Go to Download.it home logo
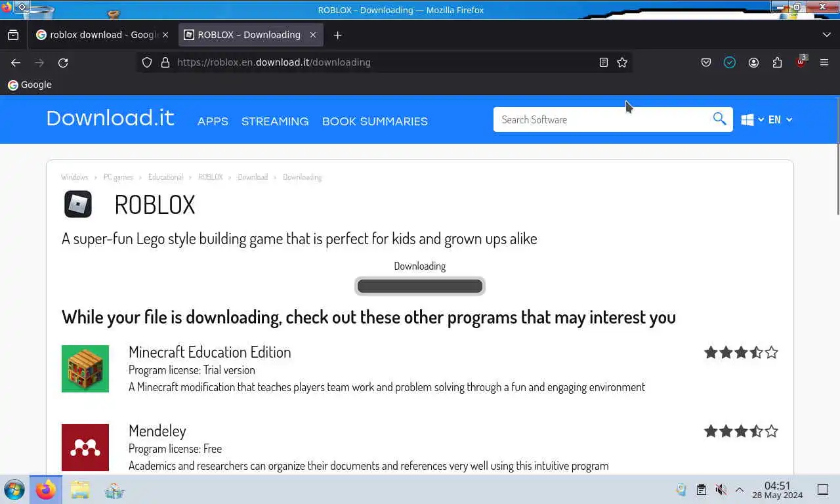The height and width of the screenshot is (504, 840). click(110, 118)
